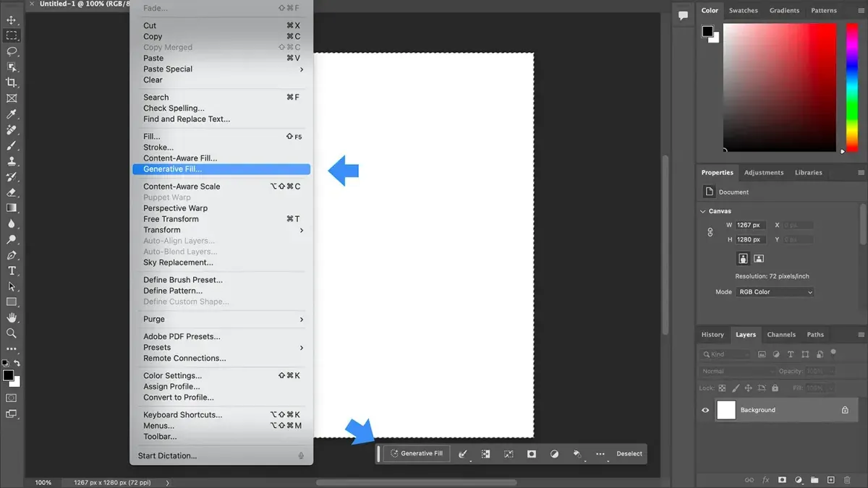Click in the color picker field
Screen dimensions: 868x488
[781, 87]
